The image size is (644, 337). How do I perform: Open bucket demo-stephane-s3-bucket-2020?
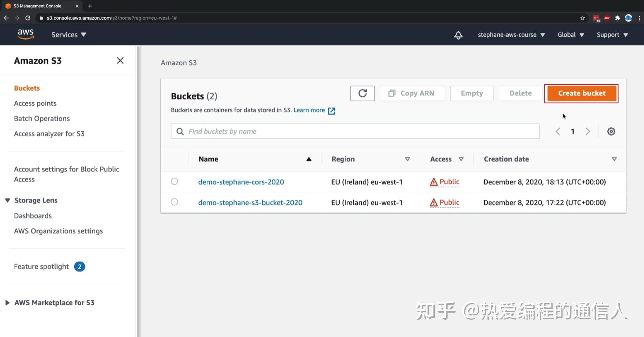pyautogui.click(x=250, y=203)
